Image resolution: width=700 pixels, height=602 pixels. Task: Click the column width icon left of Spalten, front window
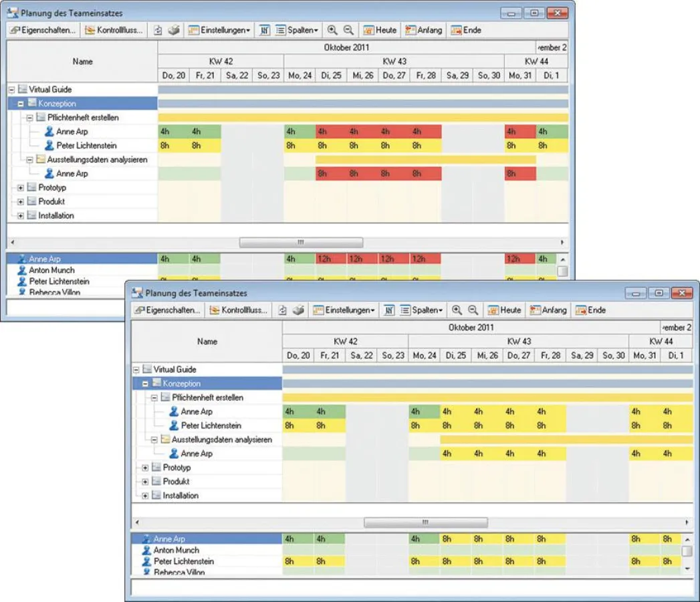388,310
